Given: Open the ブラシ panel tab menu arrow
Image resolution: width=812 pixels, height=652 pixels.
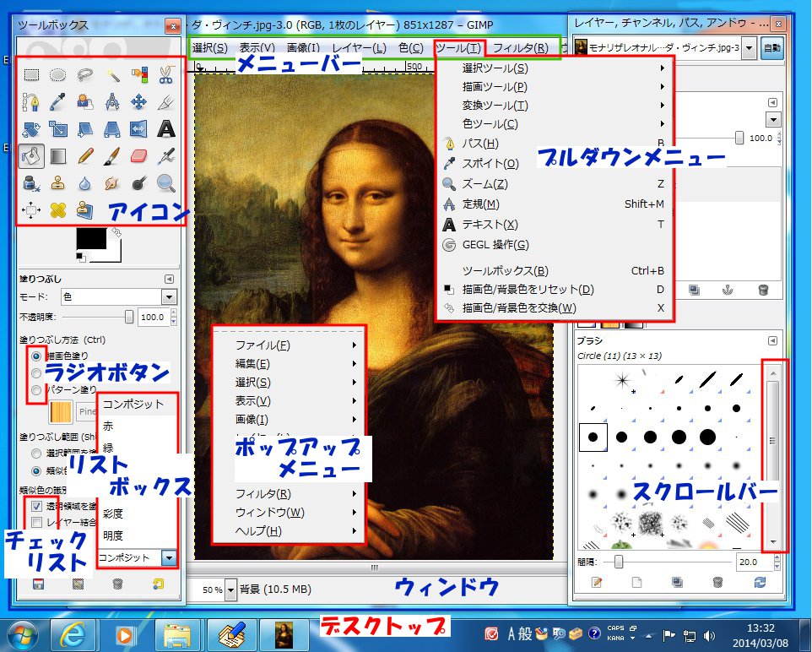Looking at the screenshot, I should tap(772, 340).
